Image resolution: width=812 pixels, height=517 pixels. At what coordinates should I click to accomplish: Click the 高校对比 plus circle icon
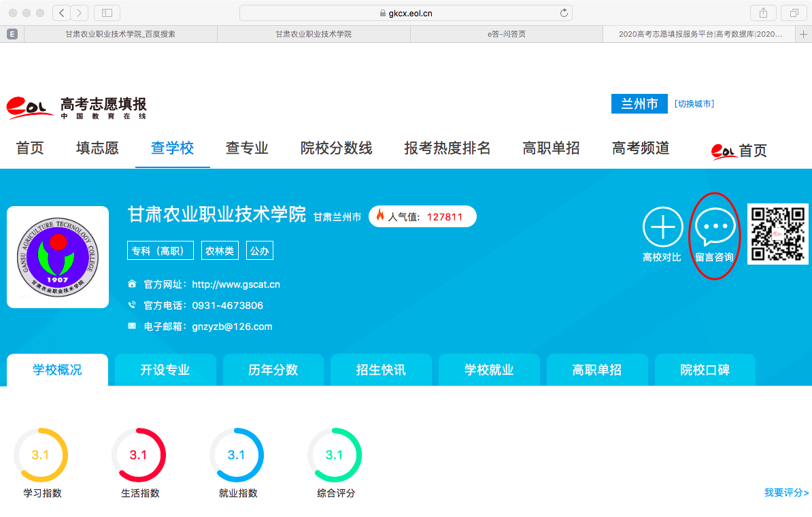click(x=662, y=227)
